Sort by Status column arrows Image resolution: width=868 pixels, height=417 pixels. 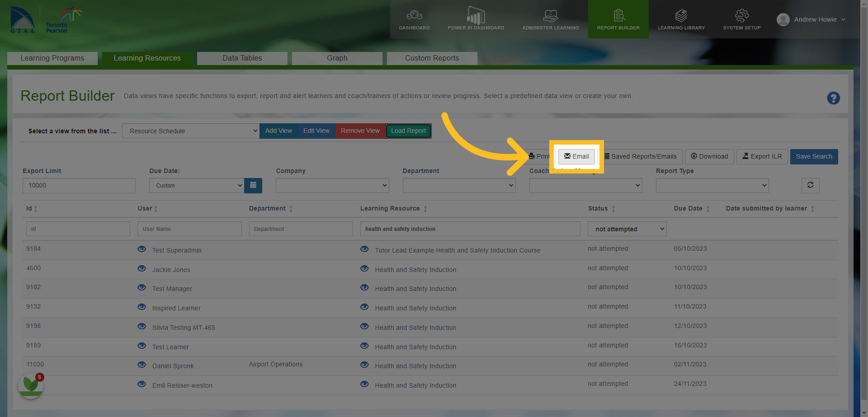tap(613, 209)
